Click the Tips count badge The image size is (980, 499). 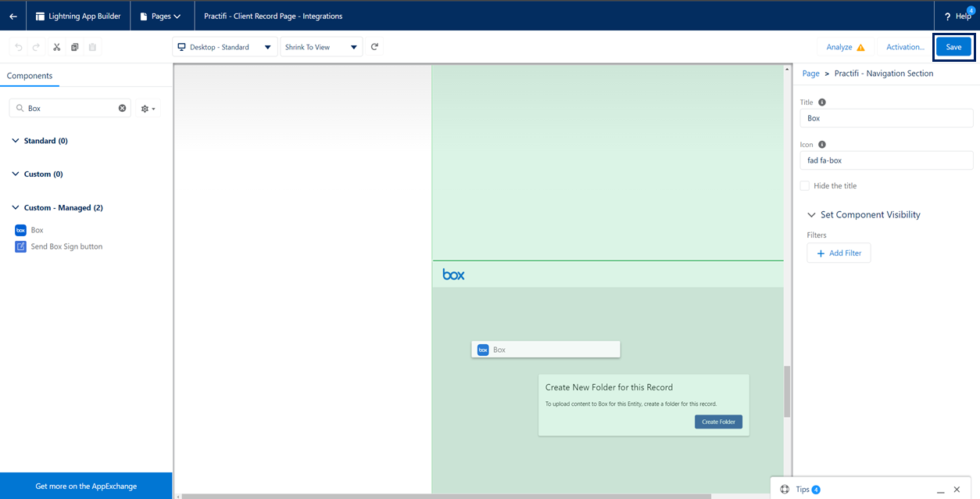(816, 490)
